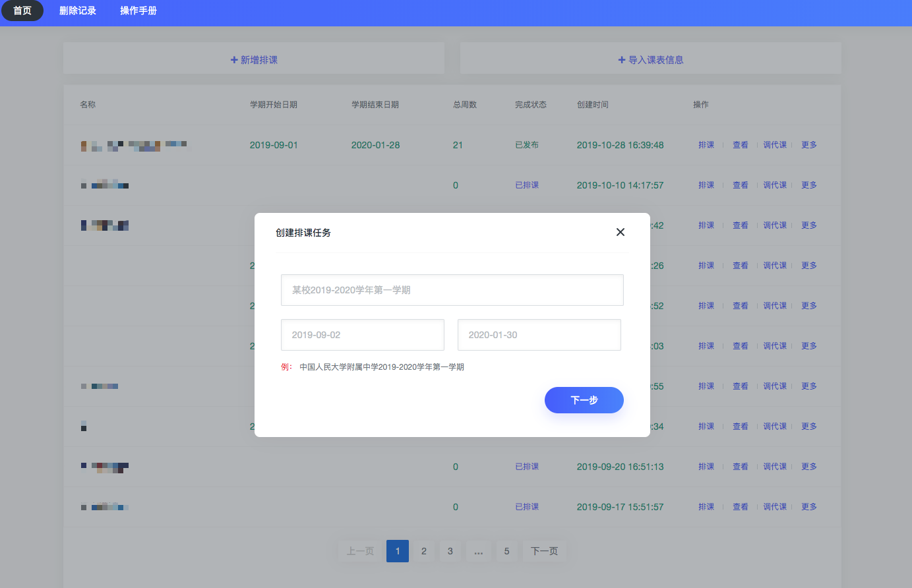912x588 pixels.
Task: Click the 下一页 pagination button
Action: coord(545,551)
